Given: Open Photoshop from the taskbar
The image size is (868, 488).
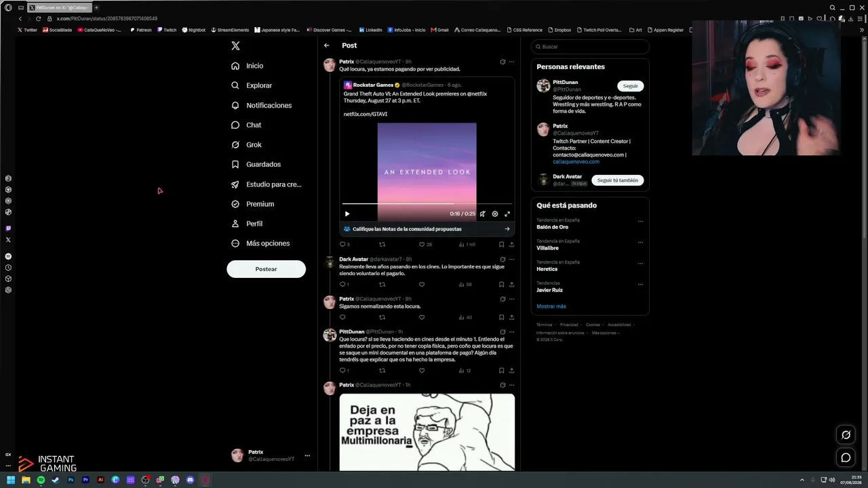Looking at the screenshot, I should point(71,480).
